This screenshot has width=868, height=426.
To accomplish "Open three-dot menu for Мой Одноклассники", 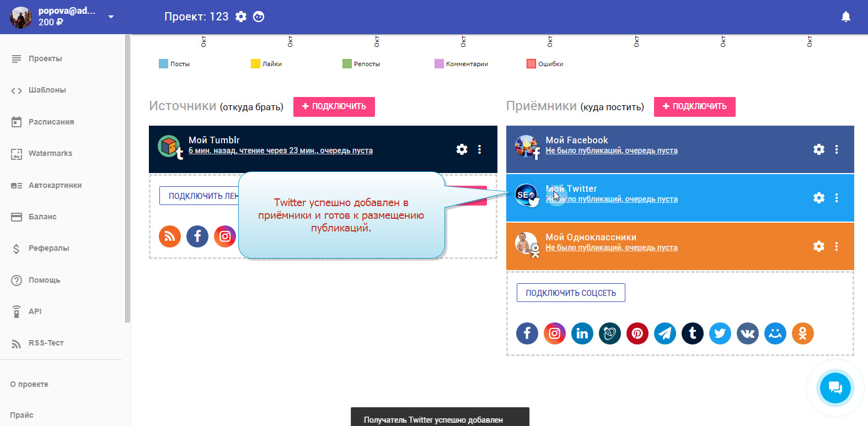I will click(x=836, y=246).
